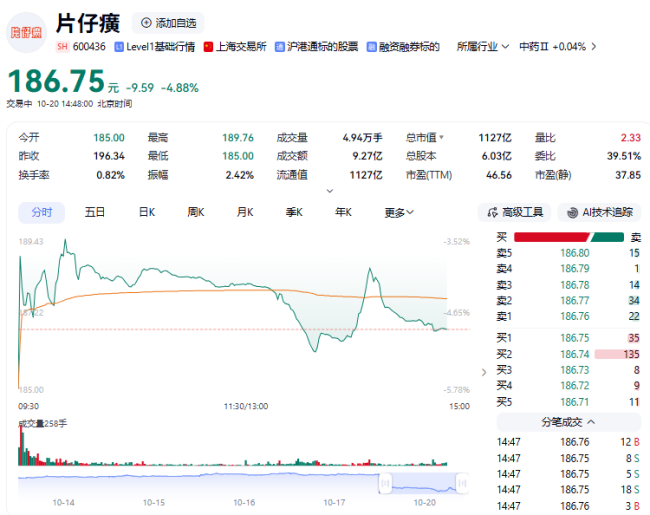The image size is (650, 515).
Task: Open 高级工具 advanced tools
Action: 514,212
